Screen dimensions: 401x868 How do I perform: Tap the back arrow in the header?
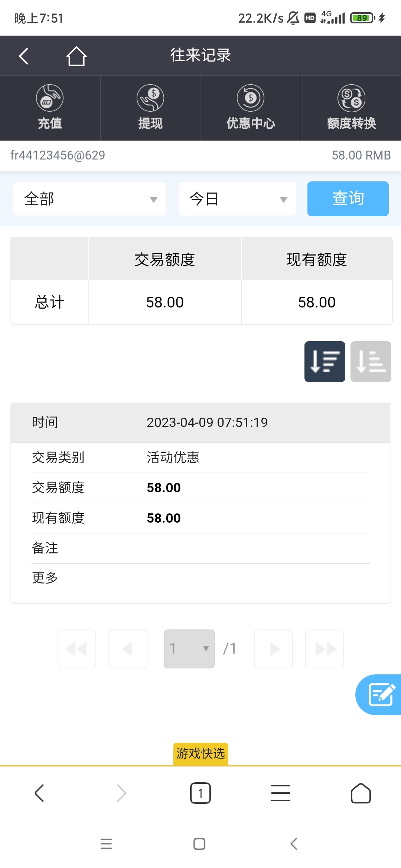pos(24,56)
